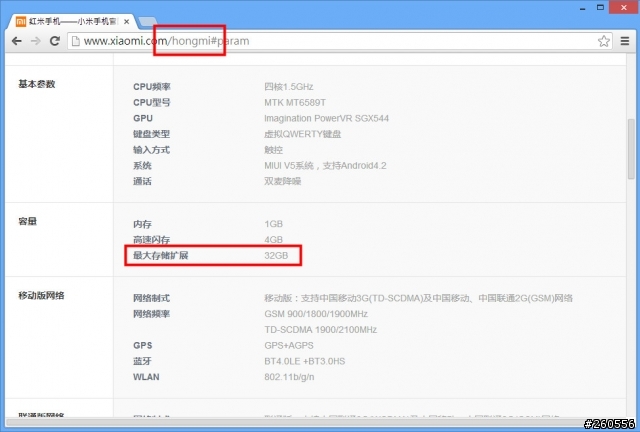
Task: Click the 1GB memory value
Action: point(273,224)
